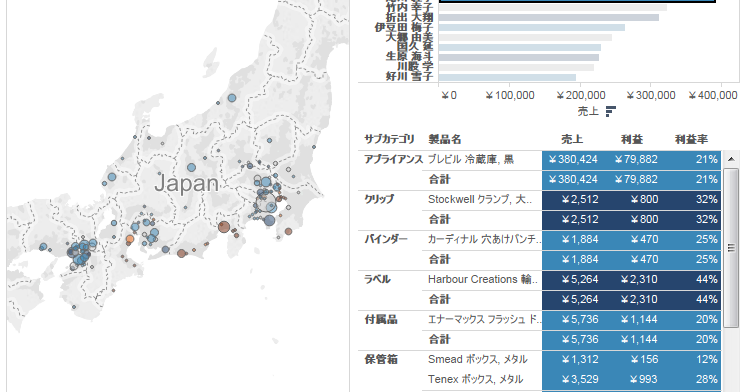The height and width of the screenshot is (392, 746).
Task: Click the 売上 column header in the table
Action: coord(572,139)
